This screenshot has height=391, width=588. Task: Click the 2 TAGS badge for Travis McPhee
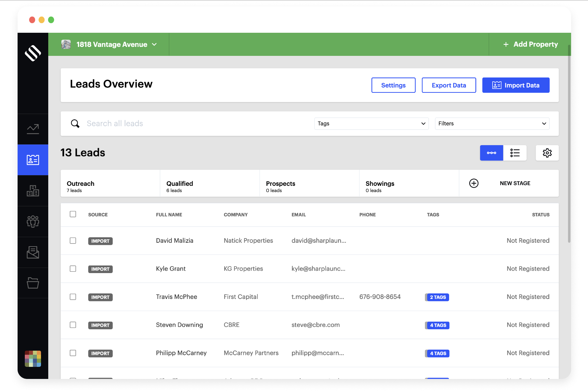point(437,297)
